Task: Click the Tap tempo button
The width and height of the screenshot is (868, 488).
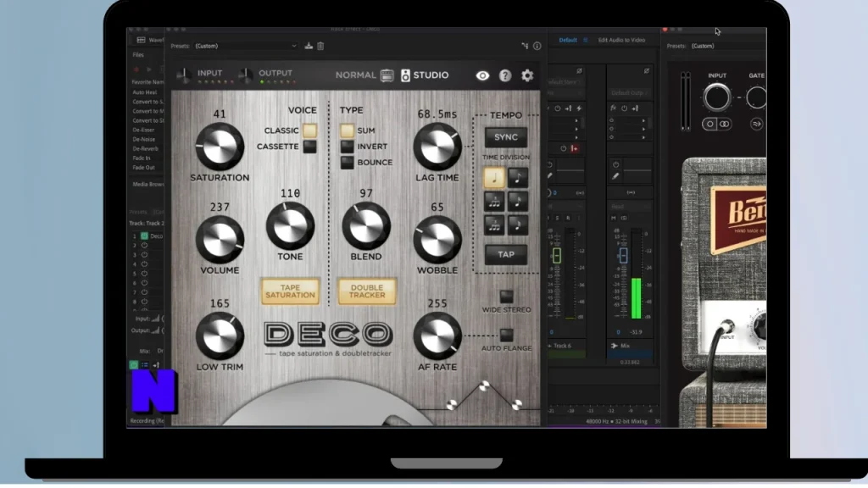Action: tap(506, 254)
